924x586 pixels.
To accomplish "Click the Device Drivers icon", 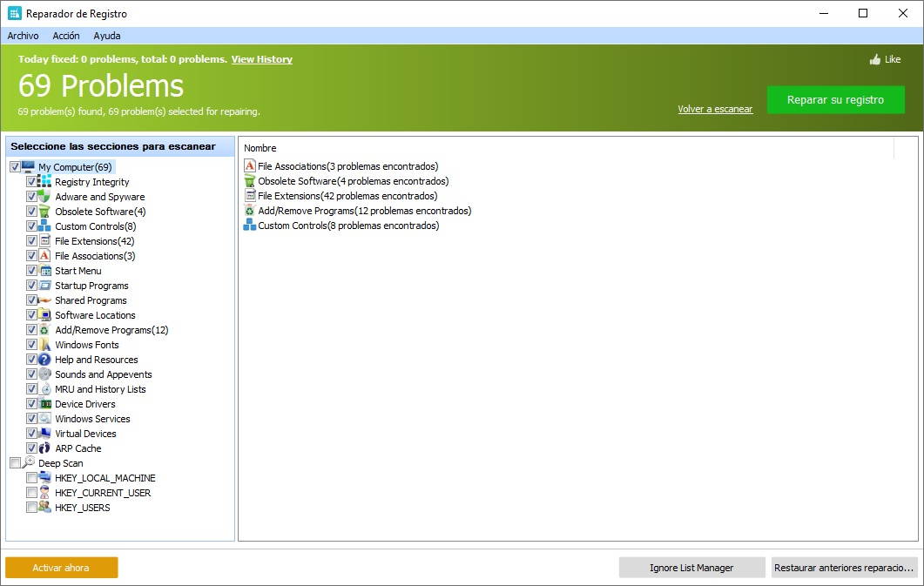I will 45,404.
